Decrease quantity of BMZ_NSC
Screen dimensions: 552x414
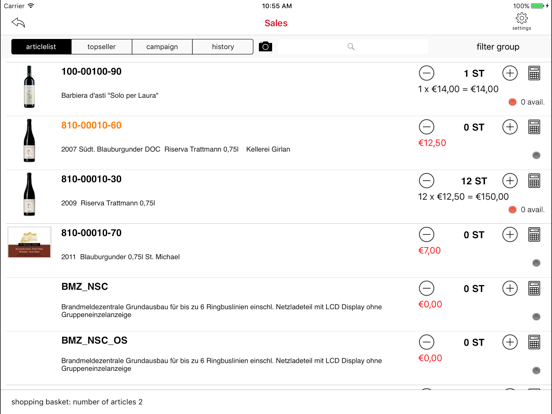tap(426, 289)
